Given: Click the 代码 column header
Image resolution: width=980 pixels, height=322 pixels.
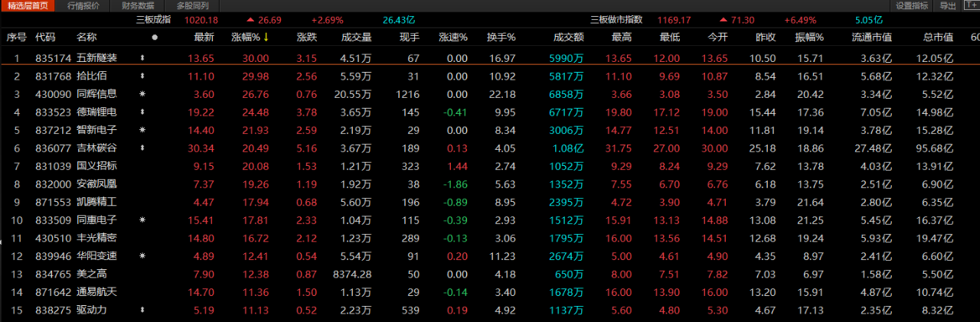Looking at the screenshot, I should 45,37.
